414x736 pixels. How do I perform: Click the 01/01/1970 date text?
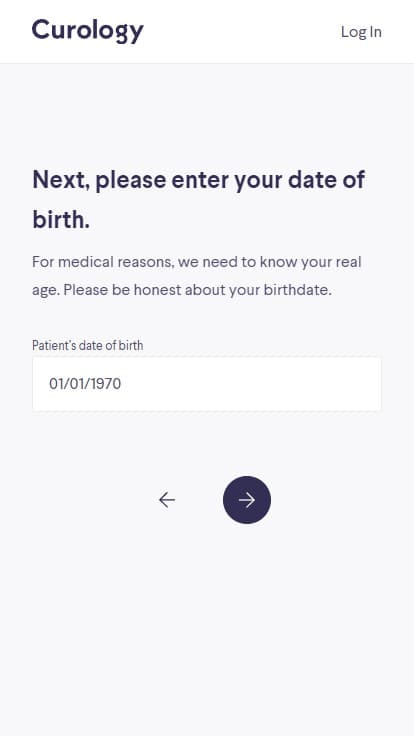tap(85, 384)
